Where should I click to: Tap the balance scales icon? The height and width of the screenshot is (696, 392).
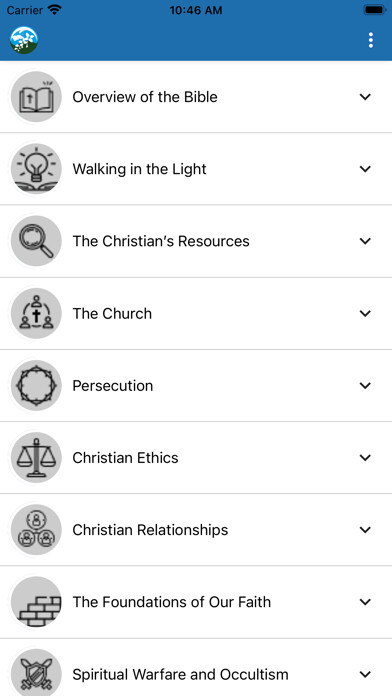pos(36,458)
